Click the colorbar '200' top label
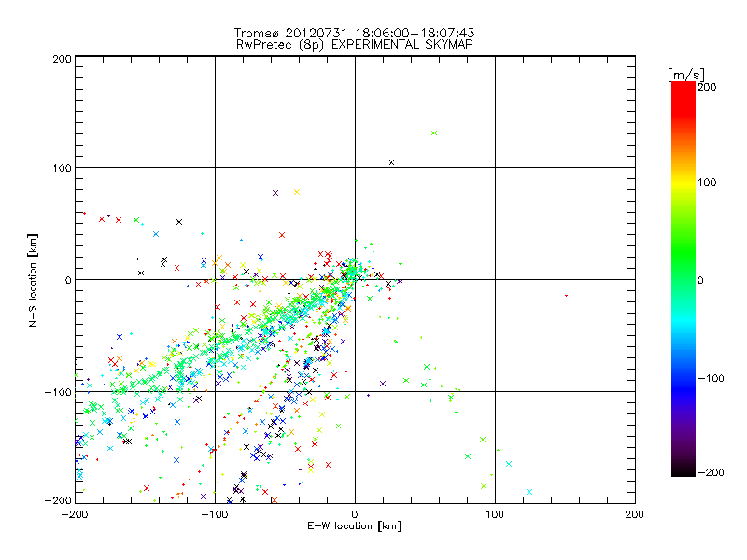Viewport: 747px width, 560px height. click(707, 87)
